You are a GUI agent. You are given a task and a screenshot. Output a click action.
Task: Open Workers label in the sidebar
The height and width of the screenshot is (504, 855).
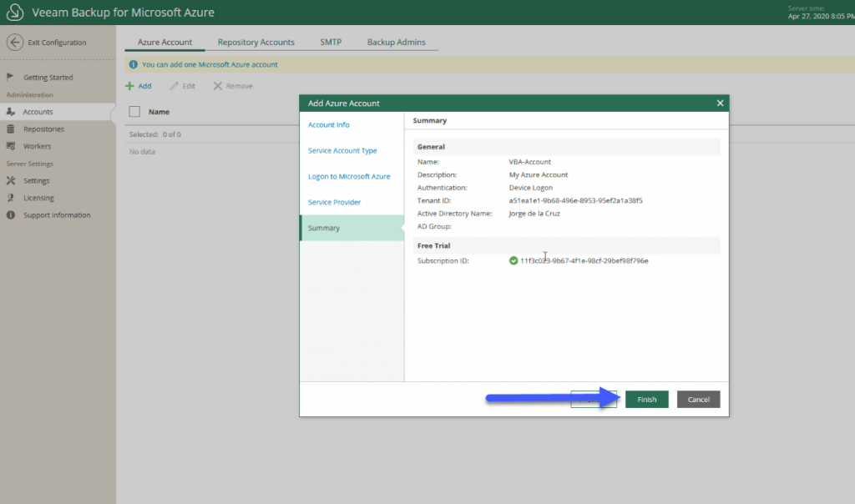click(37, 146)
